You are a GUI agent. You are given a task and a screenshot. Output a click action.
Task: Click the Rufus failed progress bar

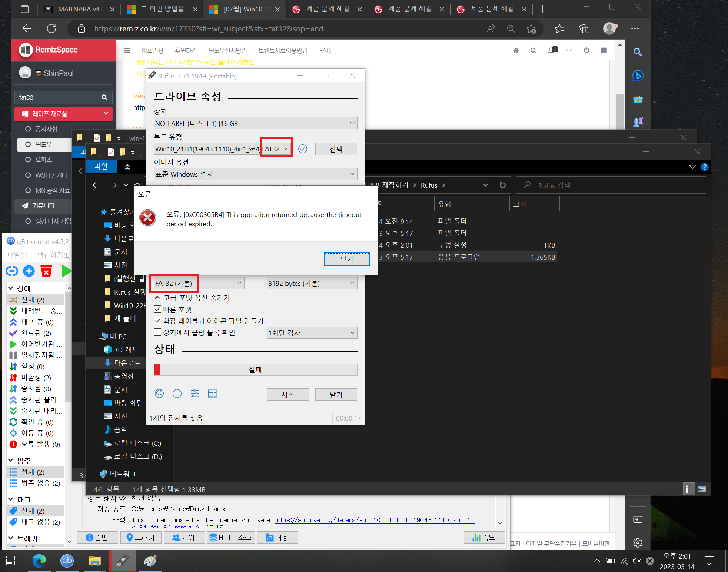(x=255, y=369)
